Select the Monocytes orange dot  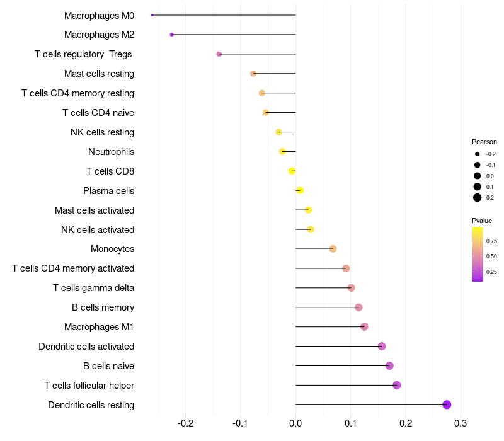(333, 249)
